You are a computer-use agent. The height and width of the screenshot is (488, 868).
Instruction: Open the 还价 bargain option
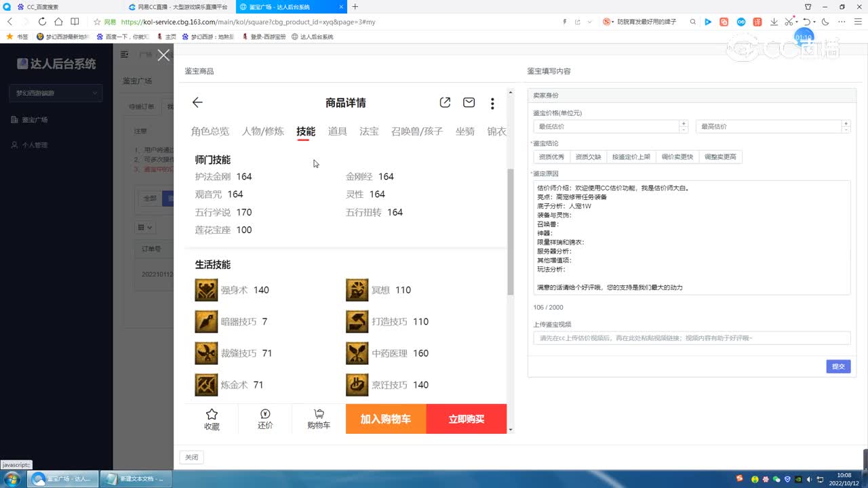265,419
